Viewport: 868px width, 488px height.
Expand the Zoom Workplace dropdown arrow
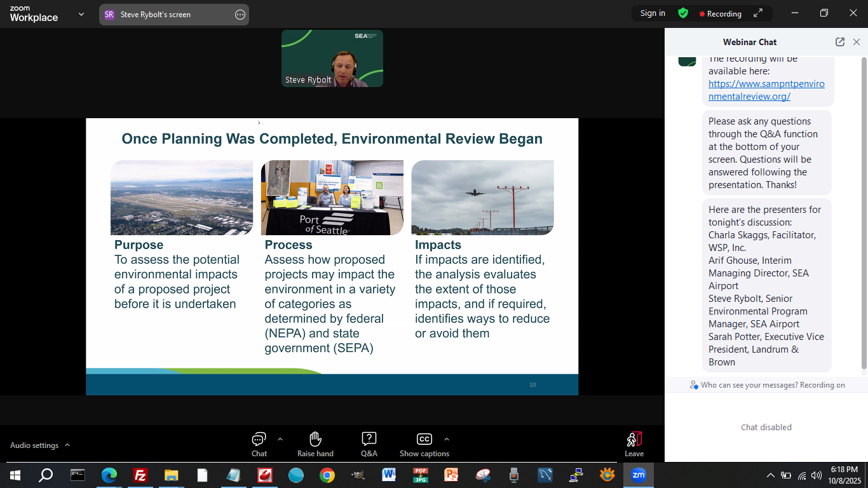81,14
